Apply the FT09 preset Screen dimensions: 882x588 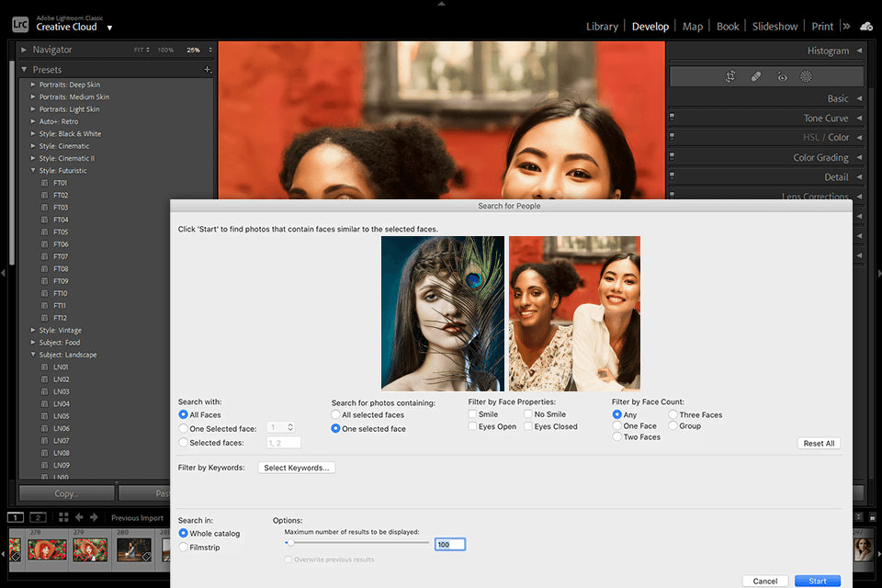click(61, 281)
